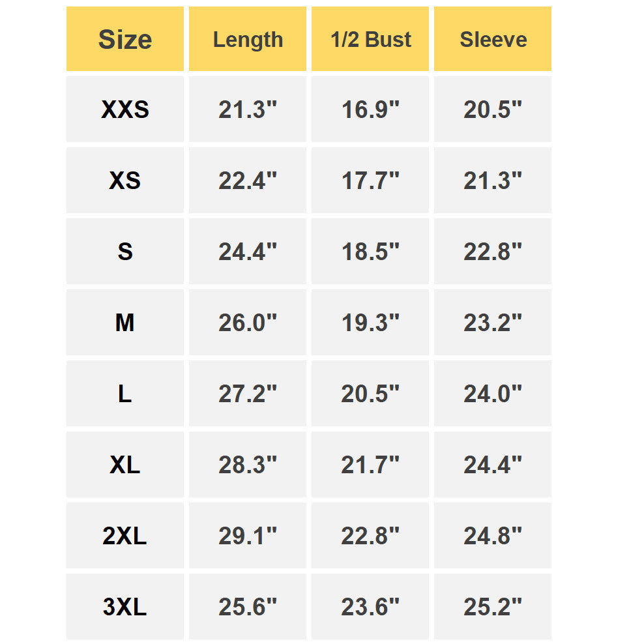Click the XS bust value 17.7"
Screen dimensions: 644x644
[x=370, y=181]
